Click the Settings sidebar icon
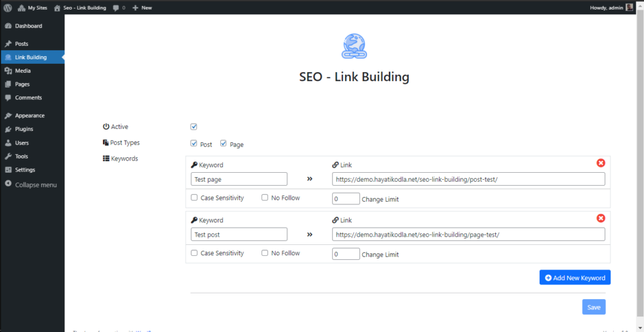Viewport: 644px width, 332px height. 8,170
